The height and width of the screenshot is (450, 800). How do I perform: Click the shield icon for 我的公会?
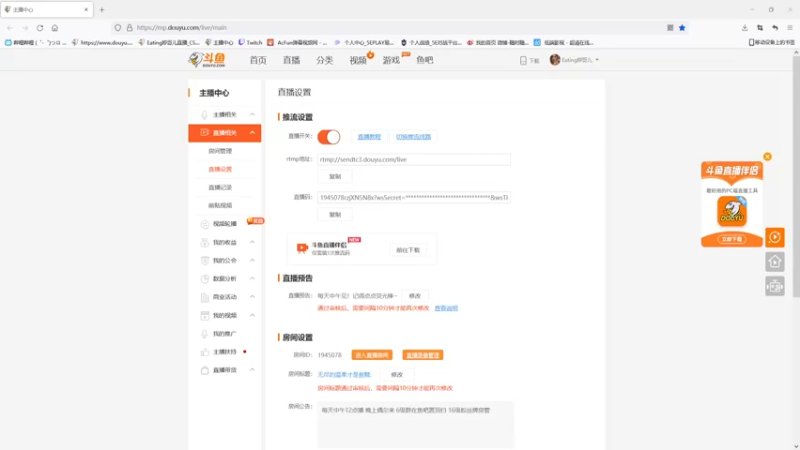click(205, 261)
